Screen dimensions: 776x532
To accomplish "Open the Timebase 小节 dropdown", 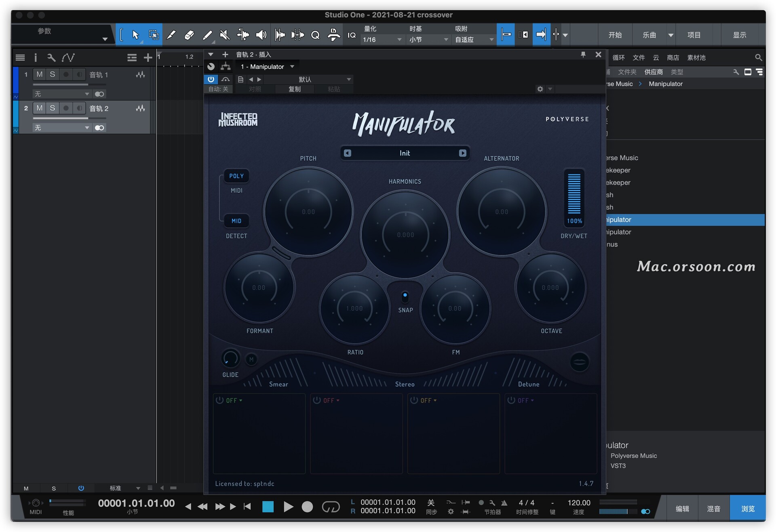I will (428, 40).
